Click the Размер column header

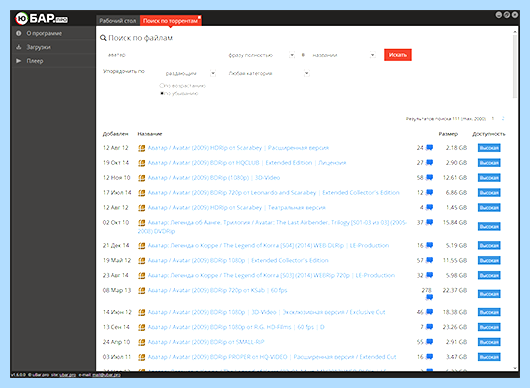(x=448, y=134)
